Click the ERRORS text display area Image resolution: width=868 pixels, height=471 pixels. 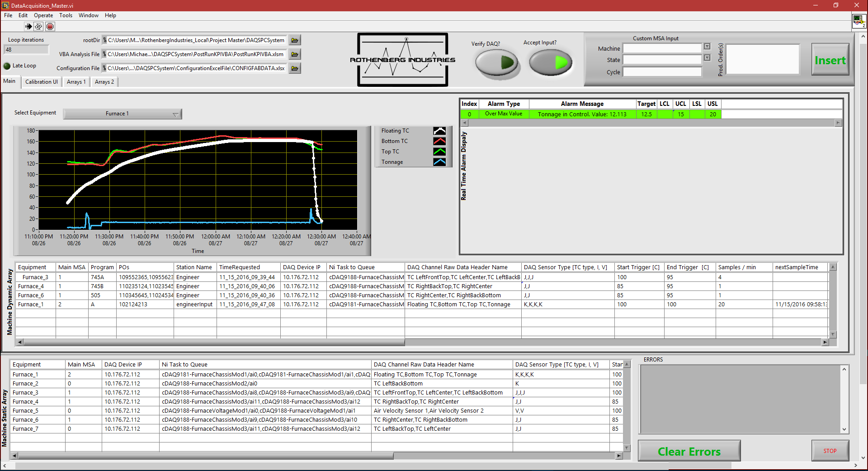tap(740, 399)
